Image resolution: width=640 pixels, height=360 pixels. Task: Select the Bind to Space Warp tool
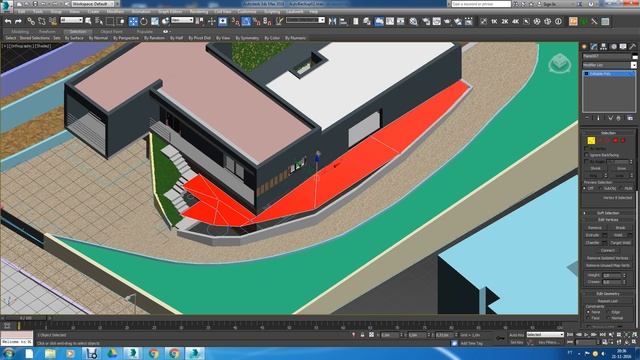click(x=53, y=21)
